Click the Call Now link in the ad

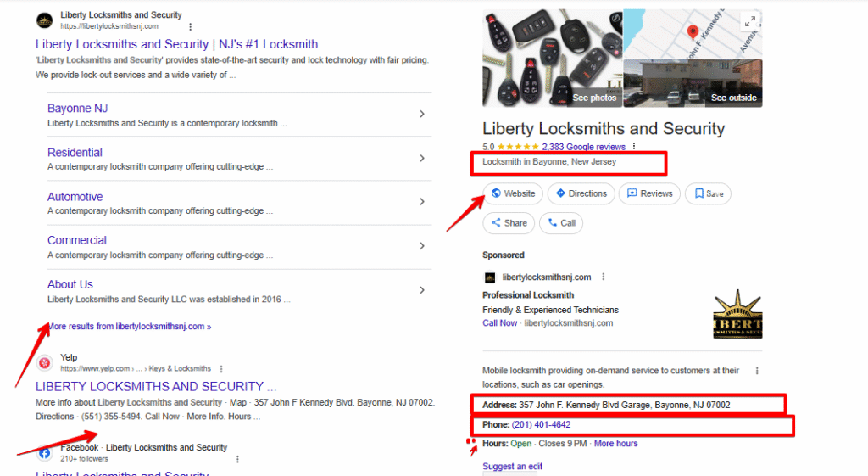pos(500,323)
